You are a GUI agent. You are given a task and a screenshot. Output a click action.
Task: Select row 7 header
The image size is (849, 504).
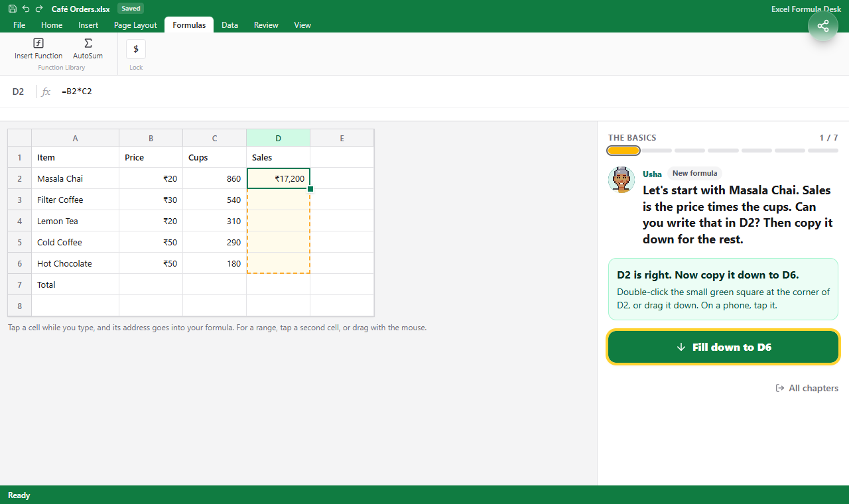pos(20,284)
